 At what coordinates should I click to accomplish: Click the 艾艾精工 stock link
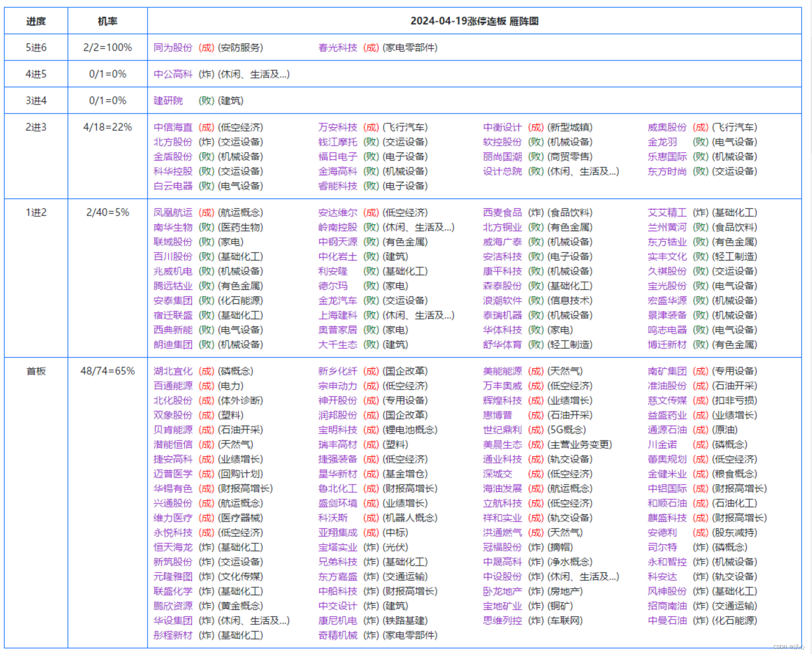(667, 212)
